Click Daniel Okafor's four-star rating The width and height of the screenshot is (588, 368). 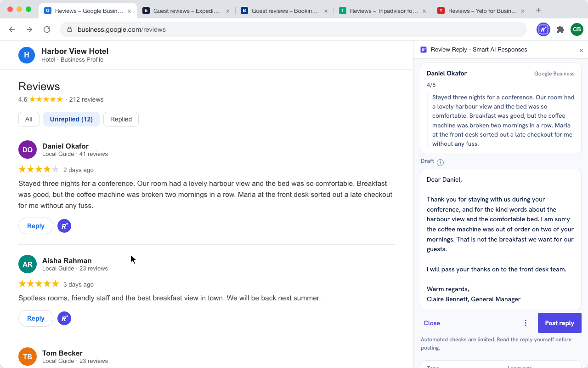(39, 169)
